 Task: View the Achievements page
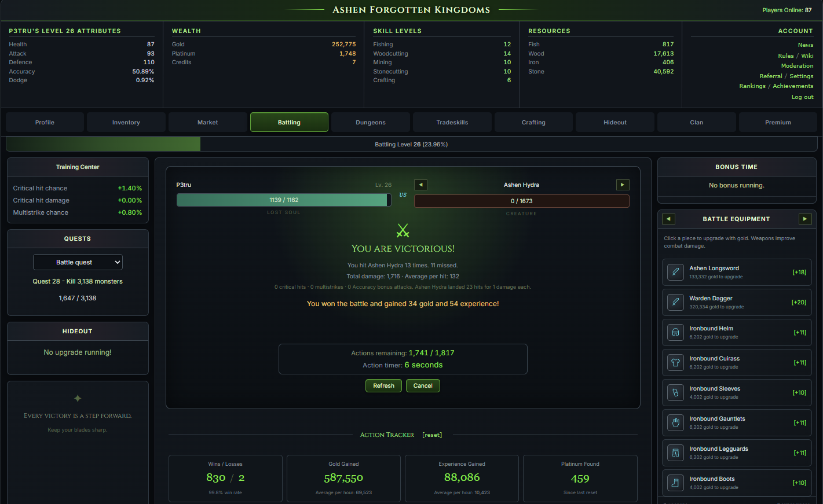tap(793, 86)
